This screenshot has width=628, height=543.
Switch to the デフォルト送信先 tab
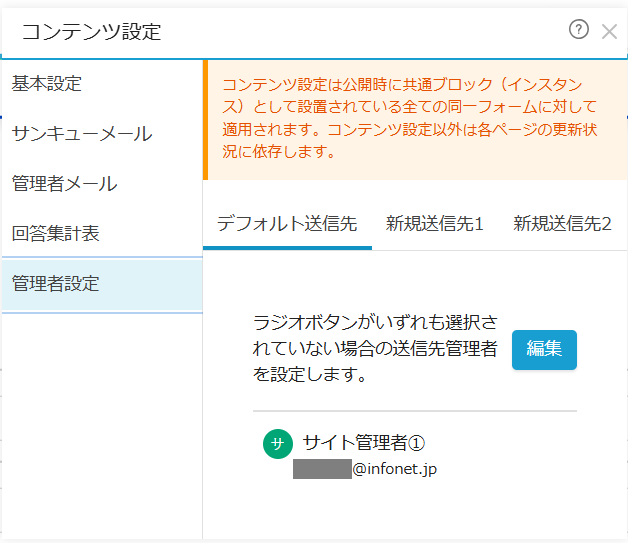[x=287, y=223]
